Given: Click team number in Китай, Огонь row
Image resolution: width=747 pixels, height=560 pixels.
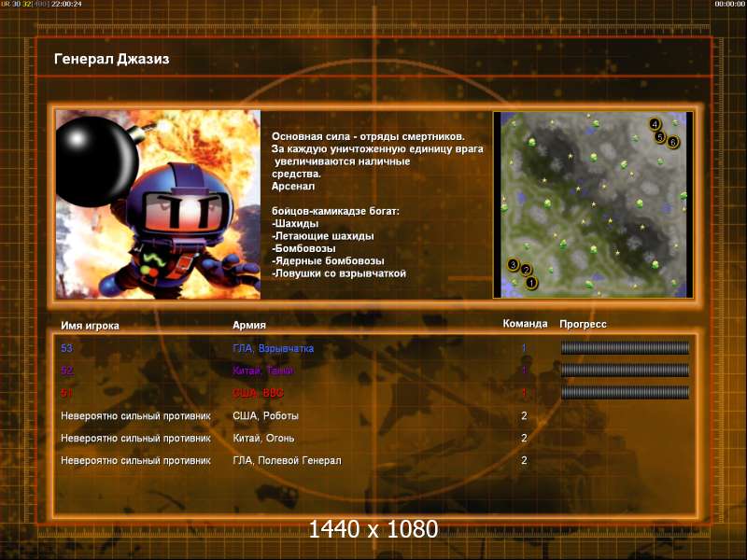Looking at the screenshot, I should pyautogui.click(x=524, y=438).
